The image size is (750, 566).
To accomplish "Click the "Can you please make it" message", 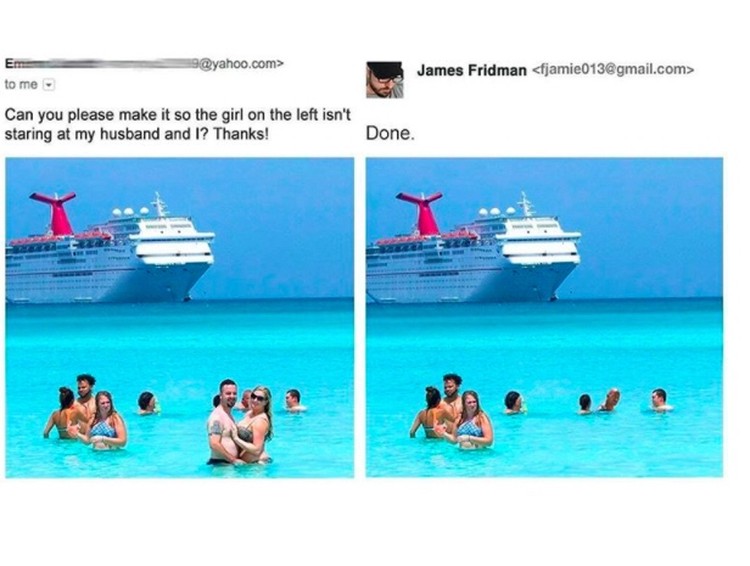I will coord(177,124).
